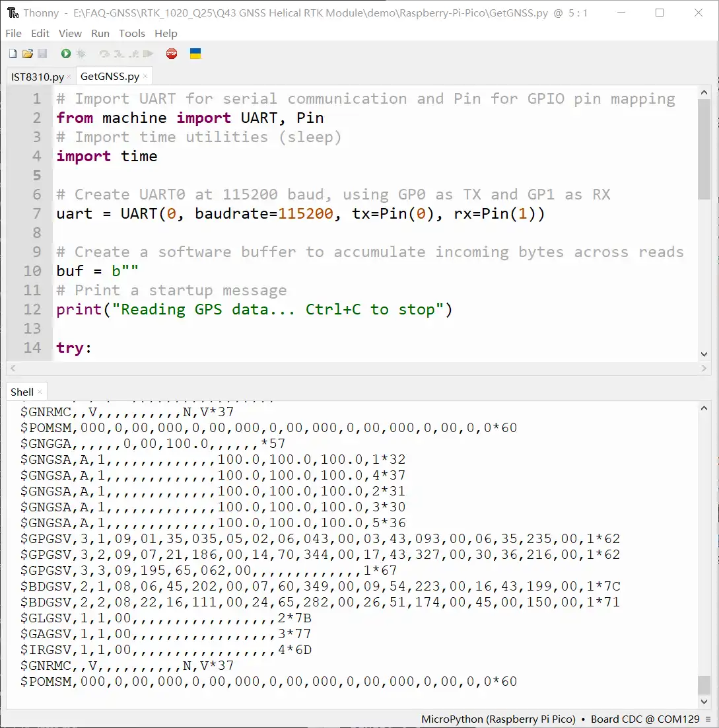Click the editor scrollbar down arrow
The height and width of the screenshot is (728, 719).
click(704, 354)
